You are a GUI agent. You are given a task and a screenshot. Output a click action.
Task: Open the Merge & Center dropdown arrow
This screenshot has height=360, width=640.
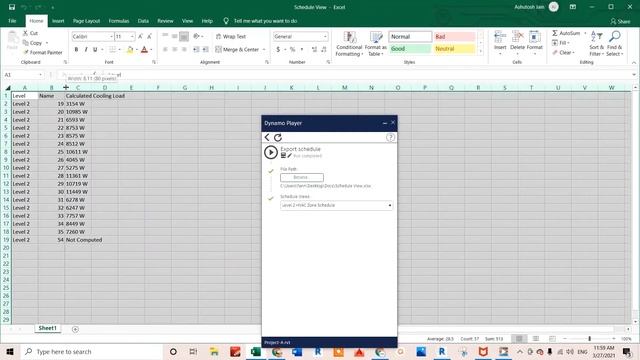point(264,49)
